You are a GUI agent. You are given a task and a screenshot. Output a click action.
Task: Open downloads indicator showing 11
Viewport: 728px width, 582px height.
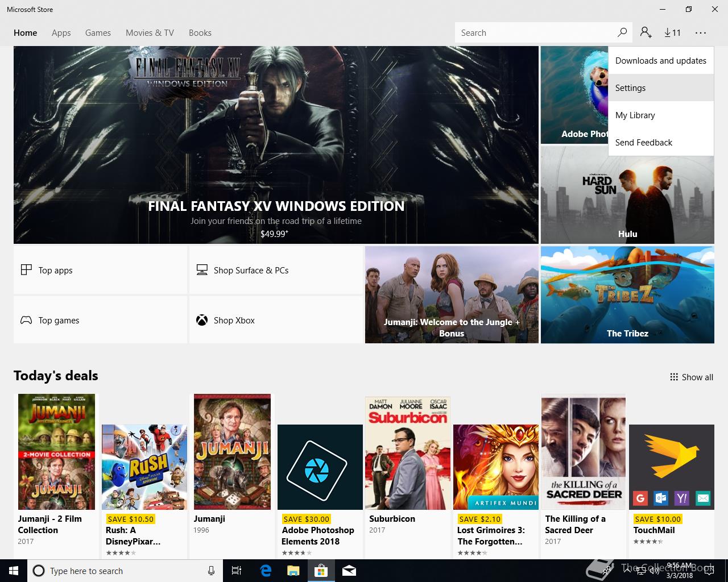(x=672, y=32)
